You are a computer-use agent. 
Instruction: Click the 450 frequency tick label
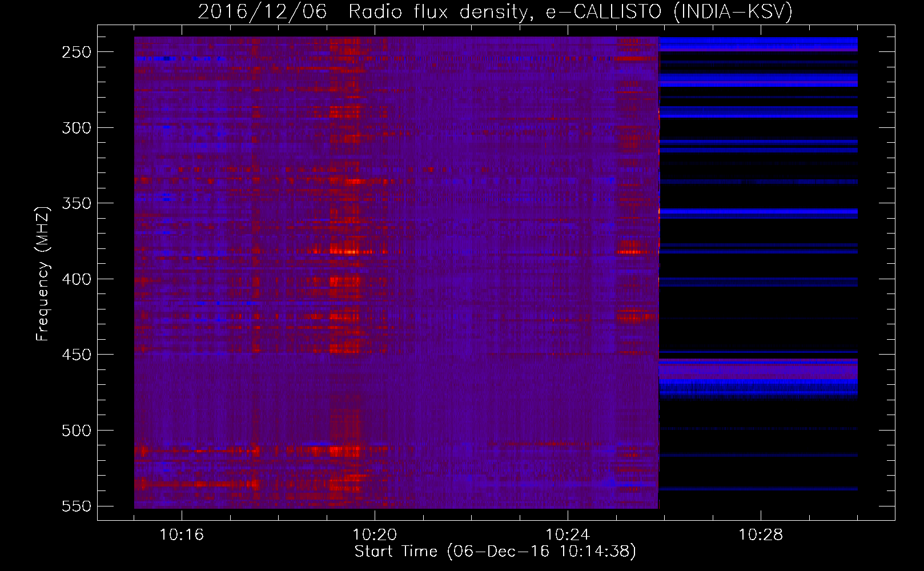(x=77, y=355)
